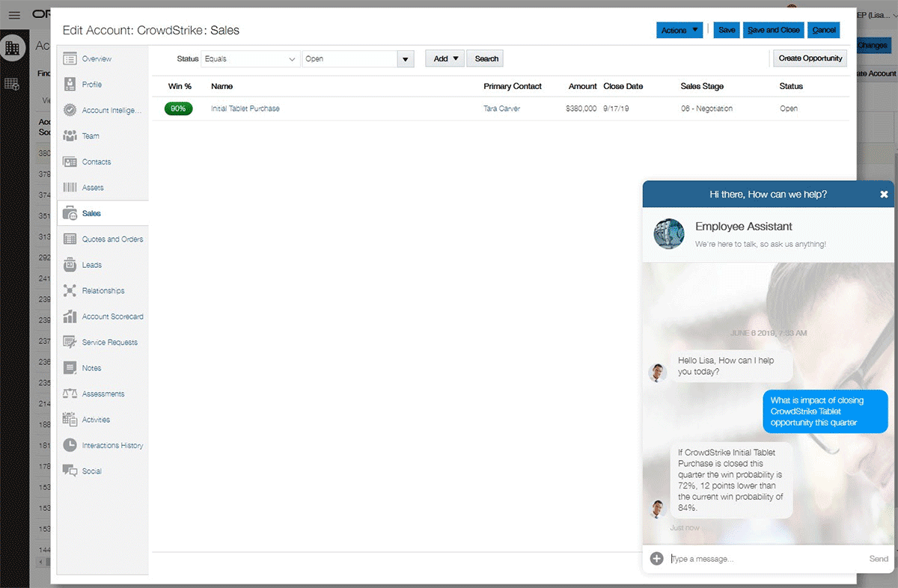Click the Create Opportunity button
This screenshot has height=588, width=898.
click(810, 58)
